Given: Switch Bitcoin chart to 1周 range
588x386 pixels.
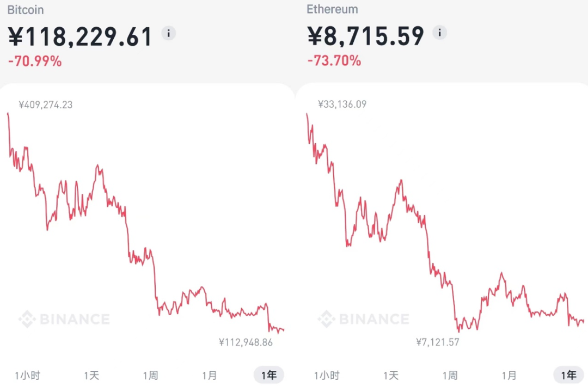Looking at the screenshot, I should [150, 375].
